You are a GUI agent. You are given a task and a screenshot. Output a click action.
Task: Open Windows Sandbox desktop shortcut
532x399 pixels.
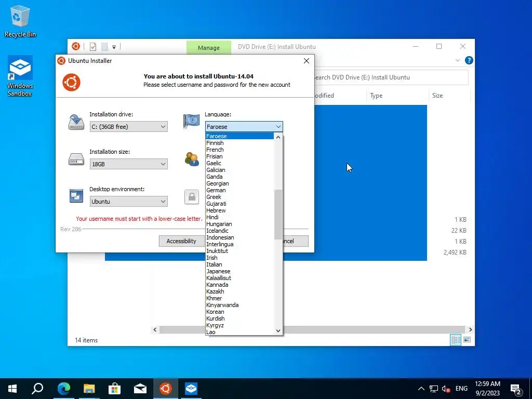(20, 76)
